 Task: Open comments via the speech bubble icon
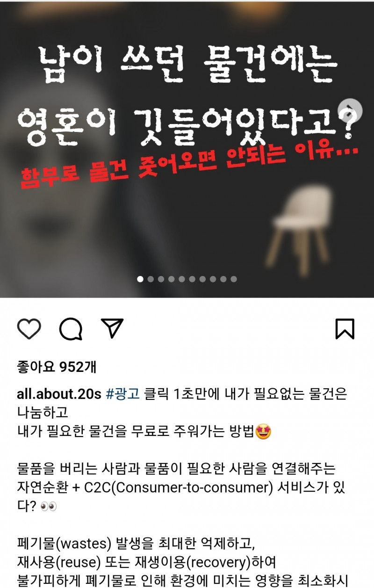click(x=71, y=329)
